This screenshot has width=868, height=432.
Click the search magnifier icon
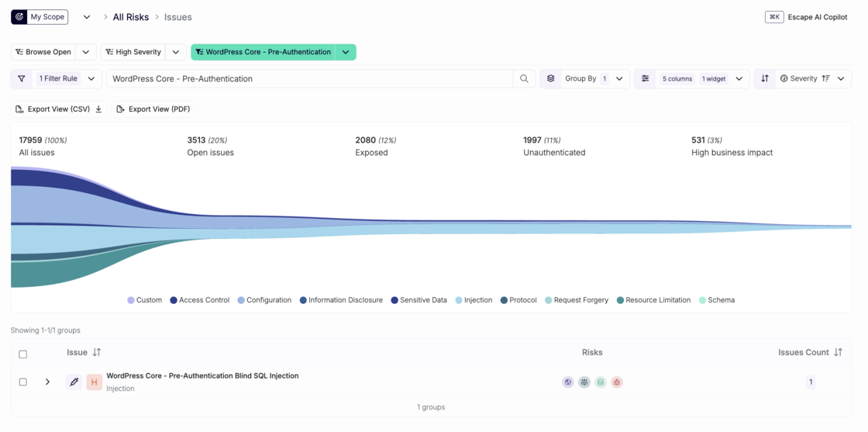524,78
